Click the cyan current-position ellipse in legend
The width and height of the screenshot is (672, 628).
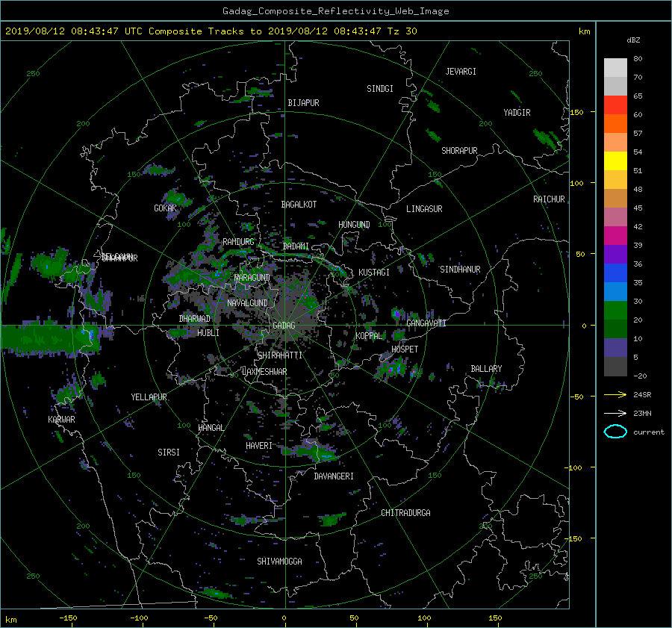(615, 432)
